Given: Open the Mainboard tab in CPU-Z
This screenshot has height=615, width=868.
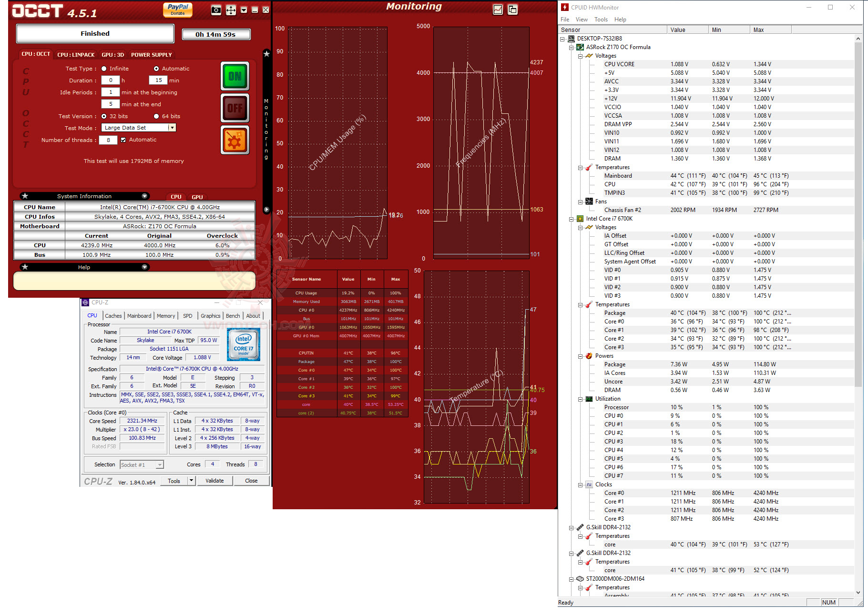Looking at the screenshot, I should point(139,316).
